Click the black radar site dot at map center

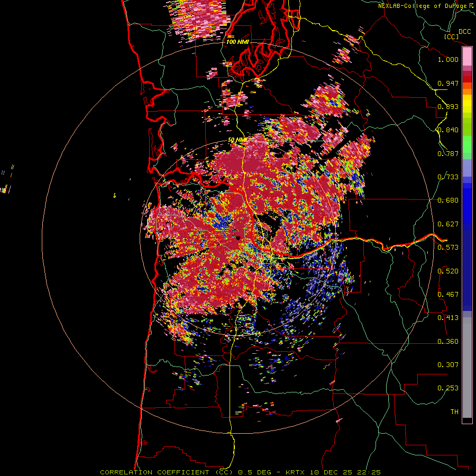(239, 238)
